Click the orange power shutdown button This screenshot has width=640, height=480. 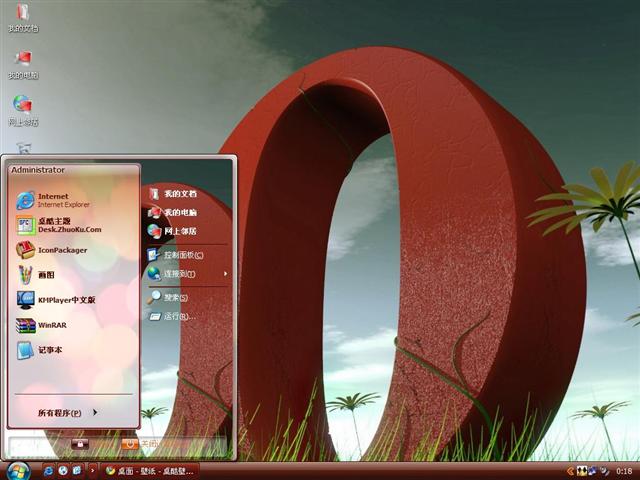(x=130, y=444)
